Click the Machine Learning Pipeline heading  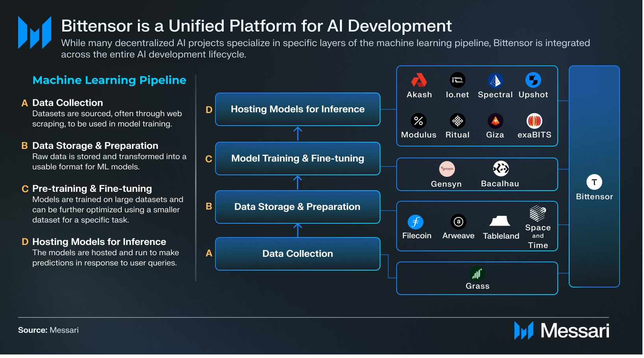tap(109, 80)
